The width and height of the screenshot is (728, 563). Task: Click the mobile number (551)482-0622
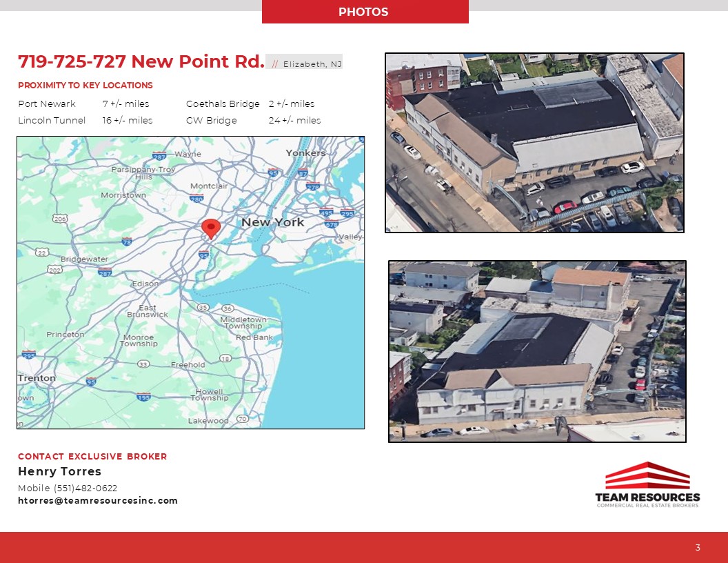tap(85, 488)
